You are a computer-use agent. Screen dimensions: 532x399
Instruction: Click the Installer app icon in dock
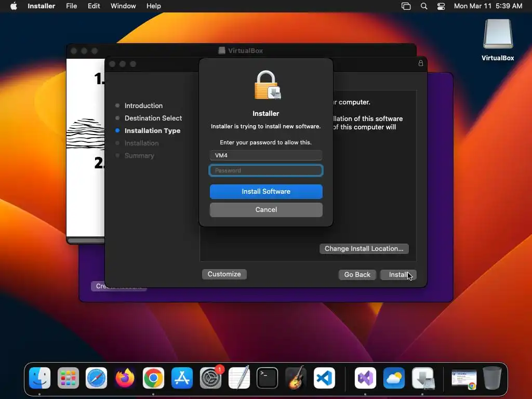423,378
